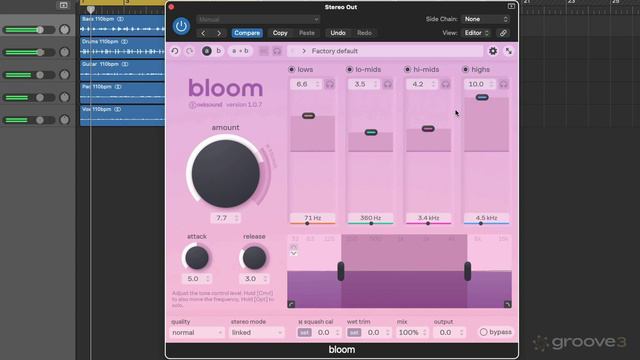Open bloom settings gear
This screenshot has width=640, height=360.
[493, 51]
